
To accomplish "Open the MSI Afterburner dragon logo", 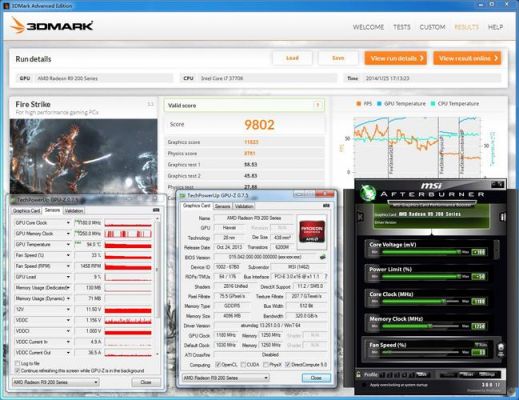I will tap(368, 193).
